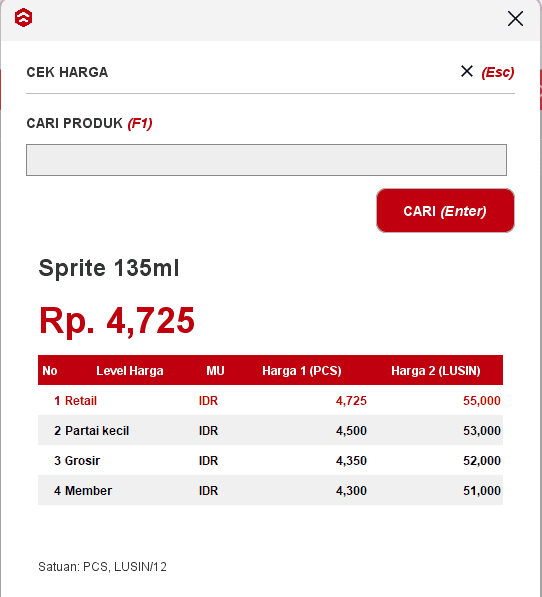The height and width of the screenshot is (597, 542).
Task: Focus the Cari Produk search field
Action: [266, 160]
